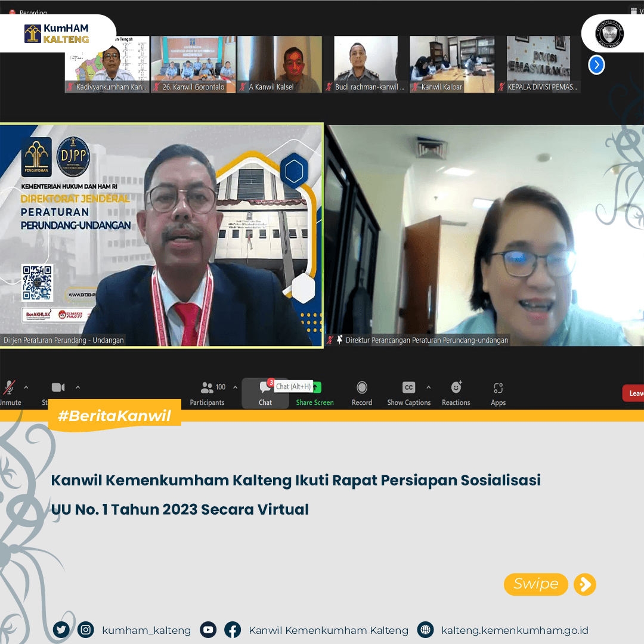Click the orange Swipe arrow icon
Screen dimensions: 644x644
click(x=585, y=584)
